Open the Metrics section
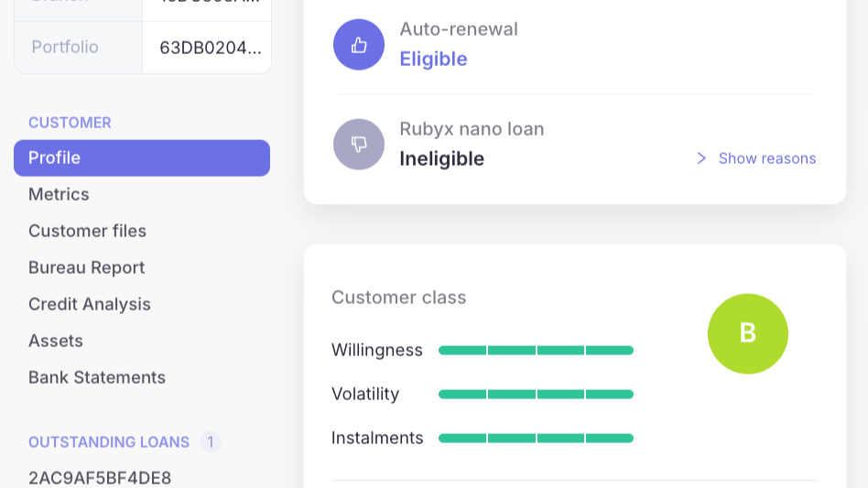The height and width of the screenshot is (488, 868). tap(59, 194)
